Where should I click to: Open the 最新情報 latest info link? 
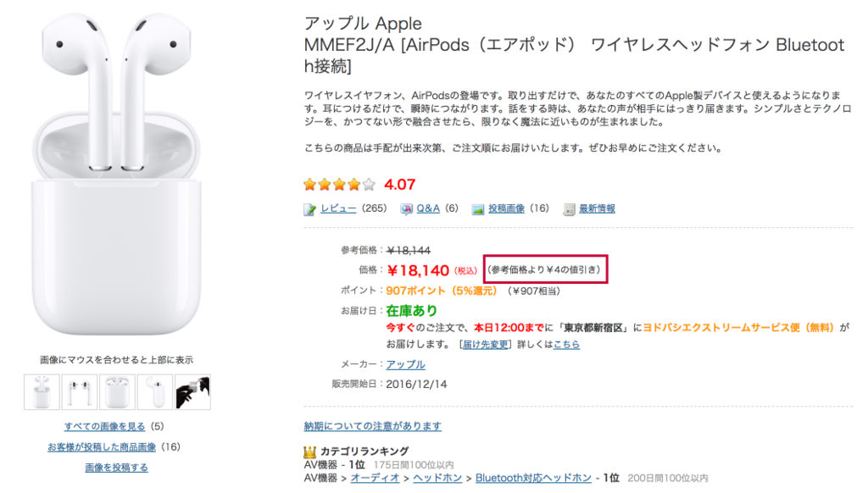[597, 209]
